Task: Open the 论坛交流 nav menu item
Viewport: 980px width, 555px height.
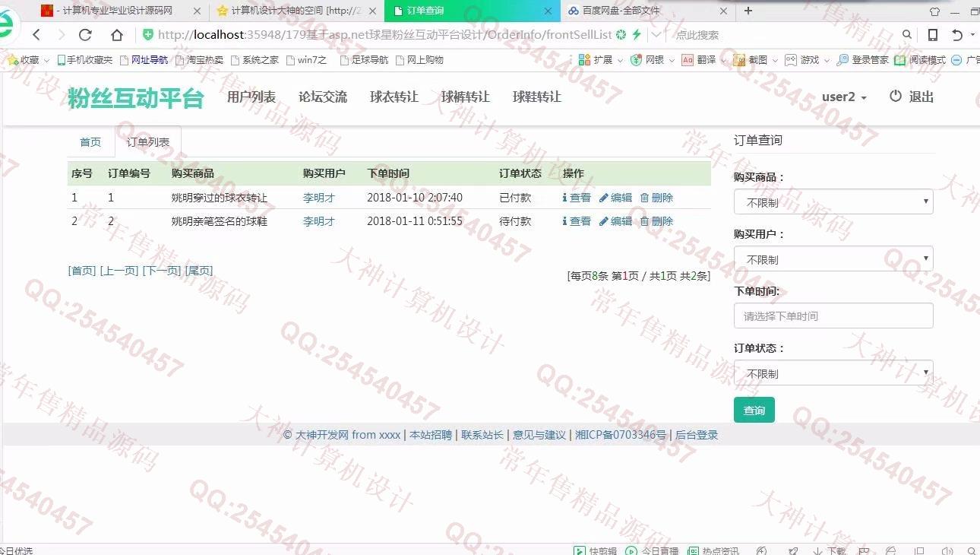Action: [323, 97]
